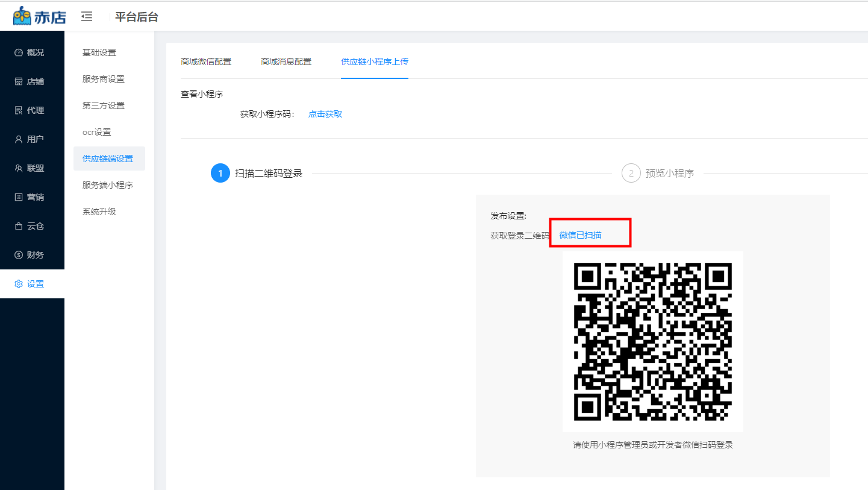Click the 赤店 owl logo

tap(39, 16)
